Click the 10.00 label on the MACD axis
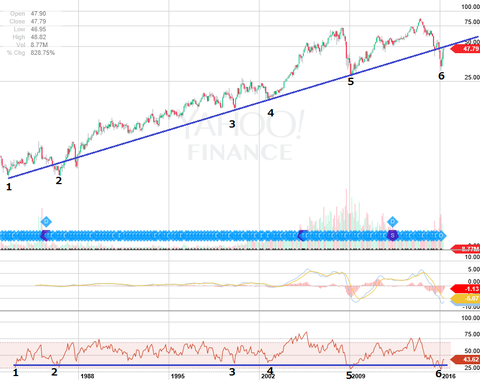Screen dimensions: 480x380 click(x=472, y=257)
